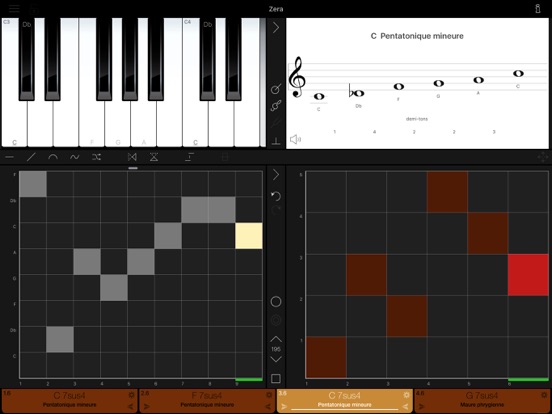Redo the edit with the dimmed arrow
The width and height of the screenshot is (552, 414).
click(276, 210)
